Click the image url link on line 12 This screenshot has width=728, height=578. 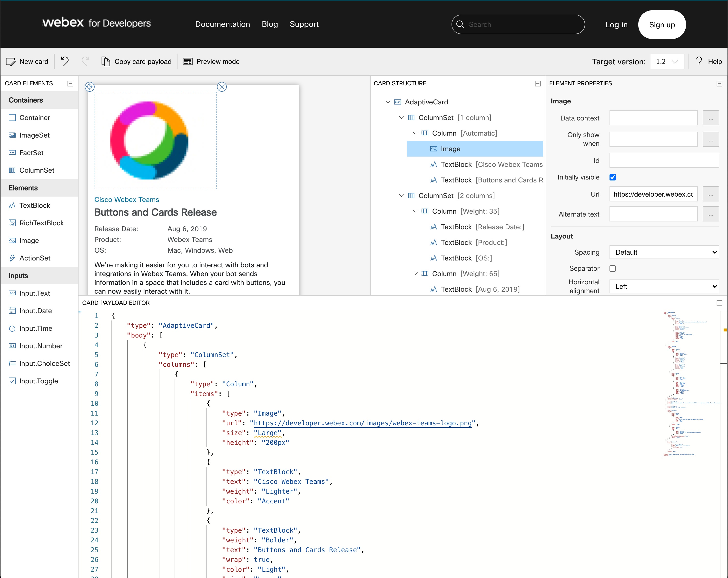tap(363, 423)
